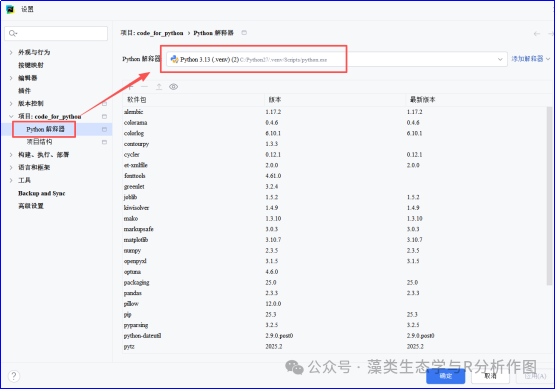
Task: Click the Python icon in interpreter field
Action: click(174, 59)
